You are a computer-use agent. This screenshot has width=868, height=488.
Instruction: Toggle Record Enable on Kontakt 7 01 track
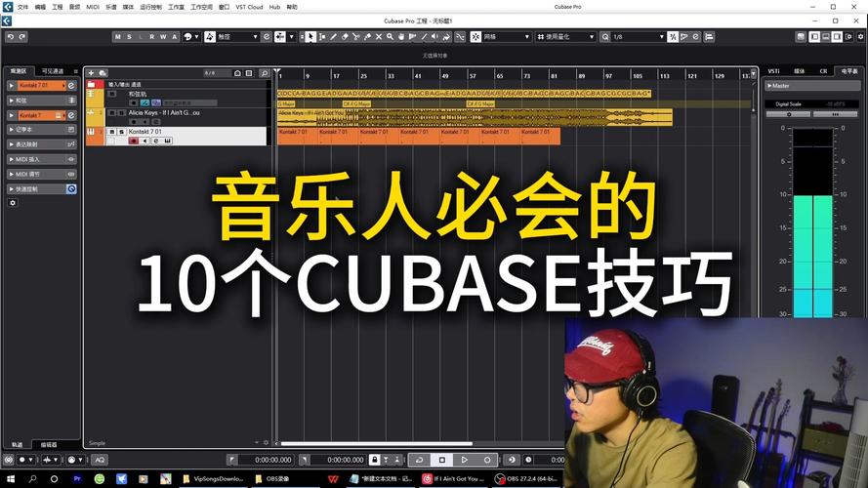click(134, 141)
